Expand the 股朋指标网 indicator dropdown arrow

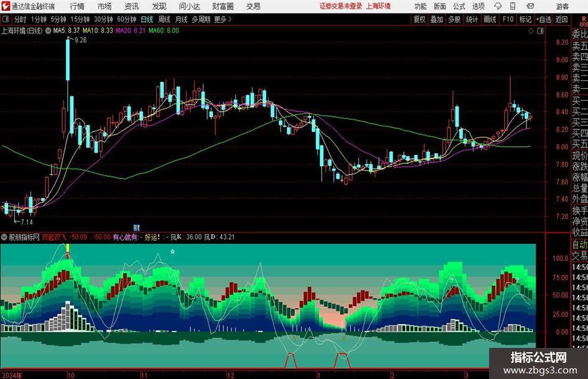pyautogui.click(x=4, y=237)
